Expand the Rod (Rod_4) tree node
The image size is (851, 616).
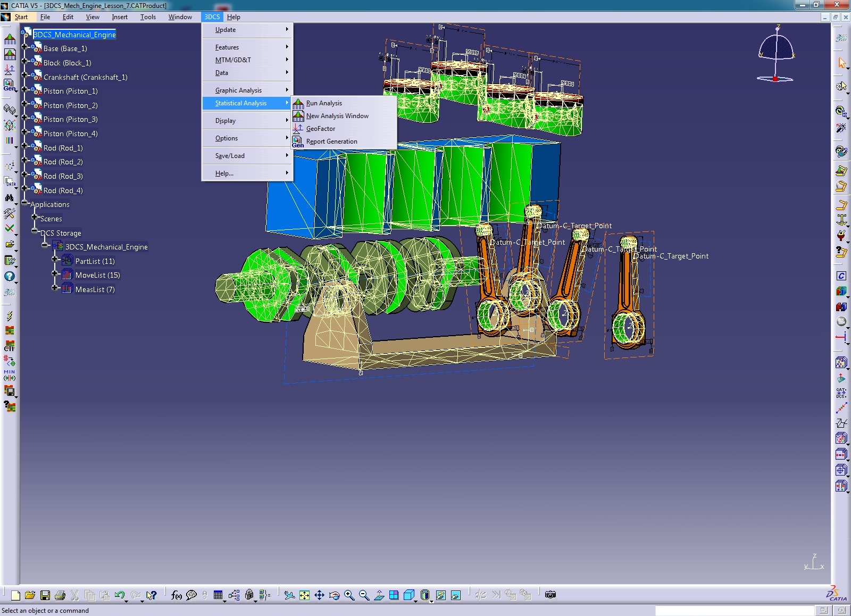24,189
